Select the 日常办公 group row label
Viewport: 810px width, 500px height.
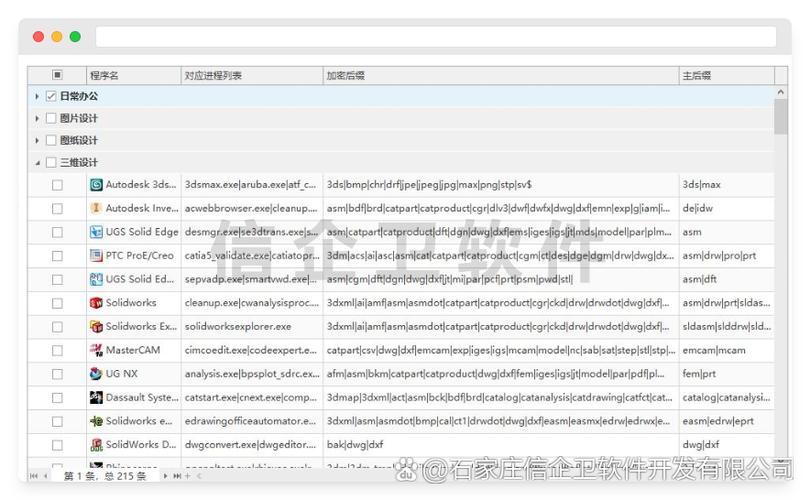point(79,96)
